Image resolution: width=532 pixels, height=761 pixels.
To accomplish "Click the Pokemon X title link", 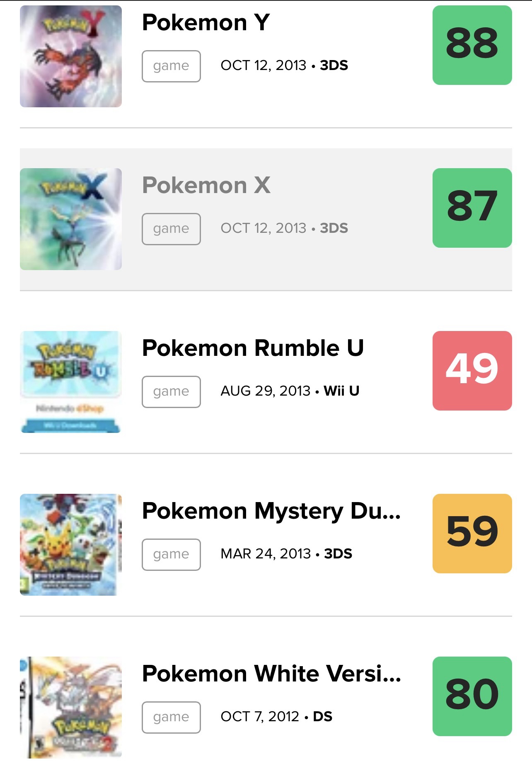I will click(x=206, y=185).
